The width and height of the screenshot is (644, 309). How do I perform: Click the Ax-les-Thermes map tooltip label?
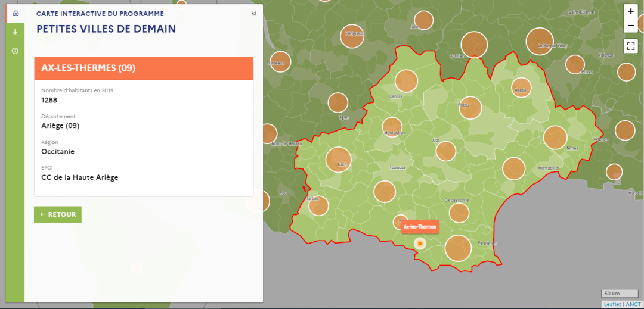(x=420, y=227)
